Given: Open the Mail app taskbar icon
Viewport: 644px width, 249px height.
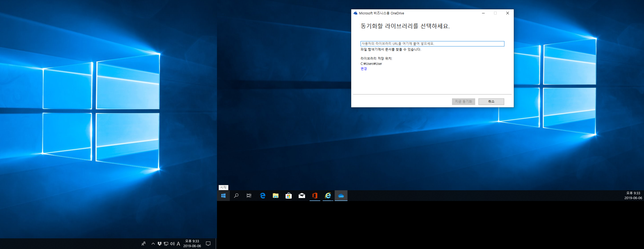Looking at the screenshot, I should [x=302, y=196].
